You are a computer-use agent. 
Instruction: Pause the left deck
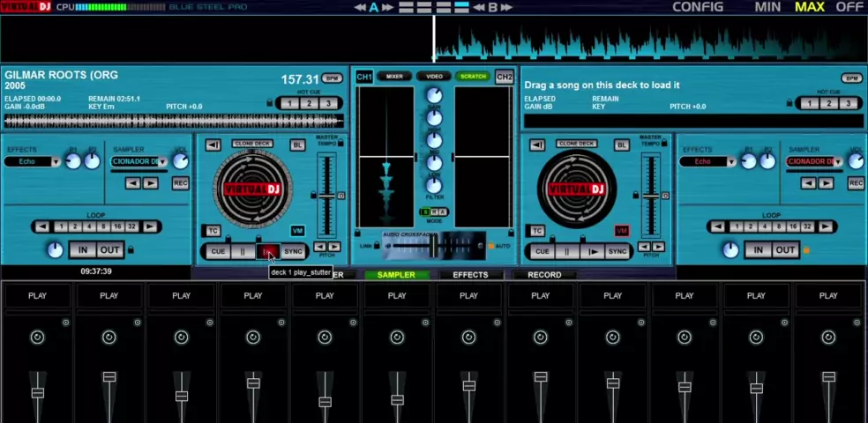[x=243, y=251]
